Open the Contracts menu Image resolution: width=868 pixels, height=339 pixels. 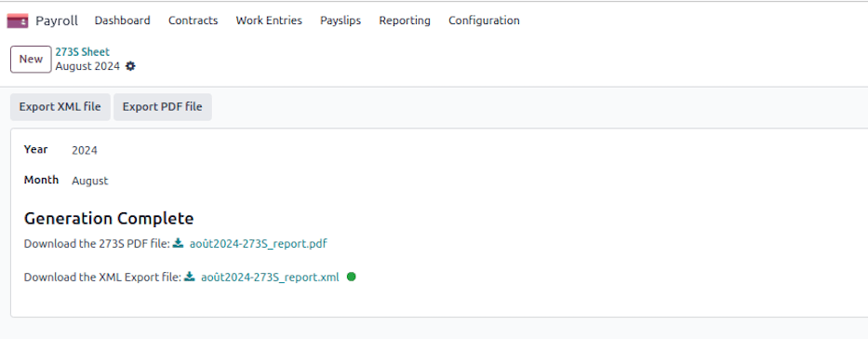(x=194, y=20)
